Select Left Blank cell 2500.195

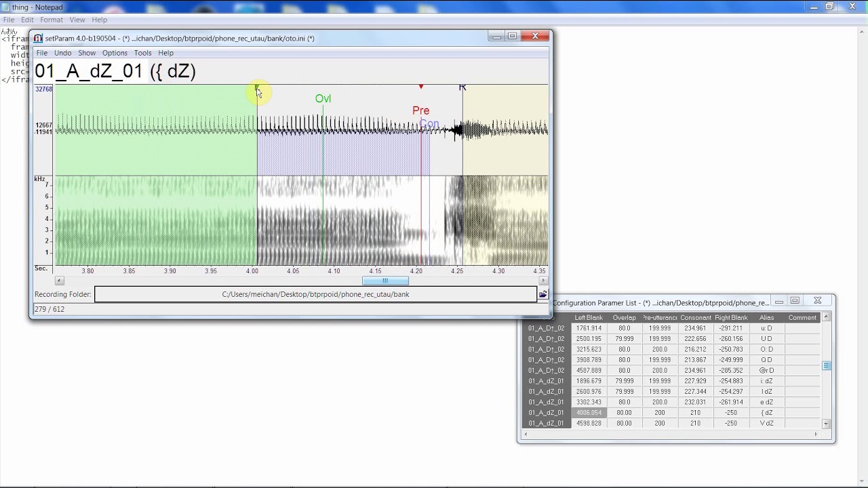[589, 339]
